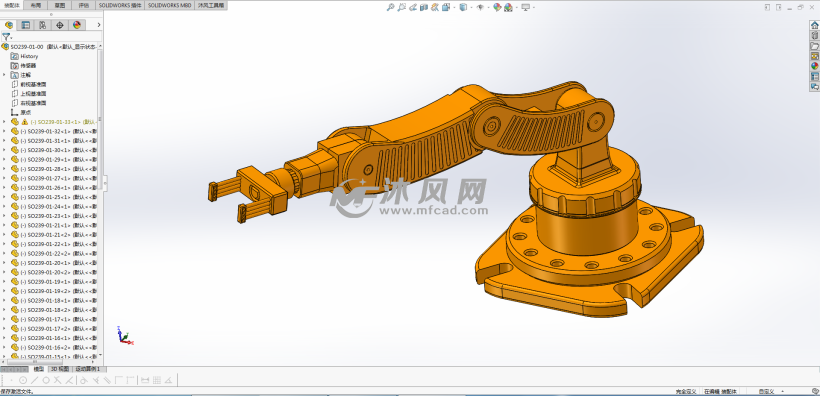This screenshot has height=396, width=820.
Task: Expand the SO239-01-32<1> component node
Action: (4, 131)
